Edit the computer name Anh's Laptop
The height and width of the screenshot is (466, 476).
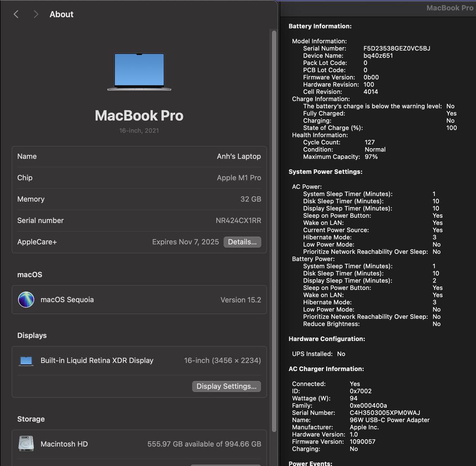[238, 156]
